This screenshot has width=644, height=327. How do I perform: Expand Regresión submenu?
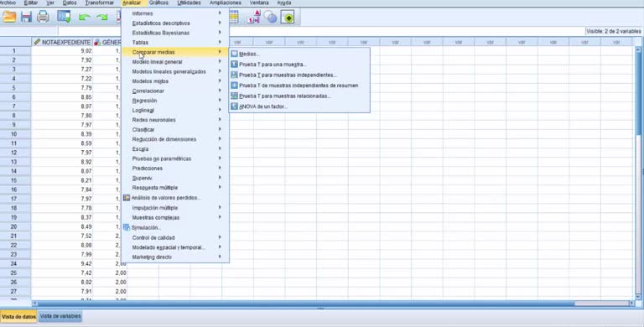[x=175, y=101]
